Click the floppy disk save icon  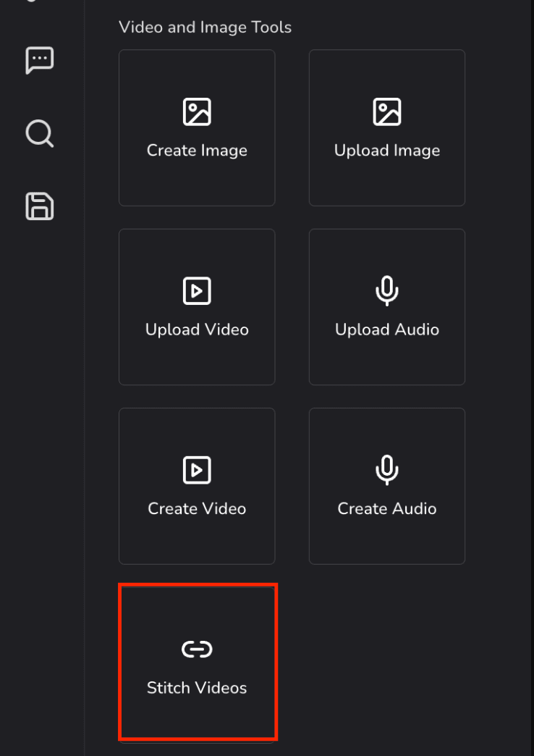pos(40,206)
